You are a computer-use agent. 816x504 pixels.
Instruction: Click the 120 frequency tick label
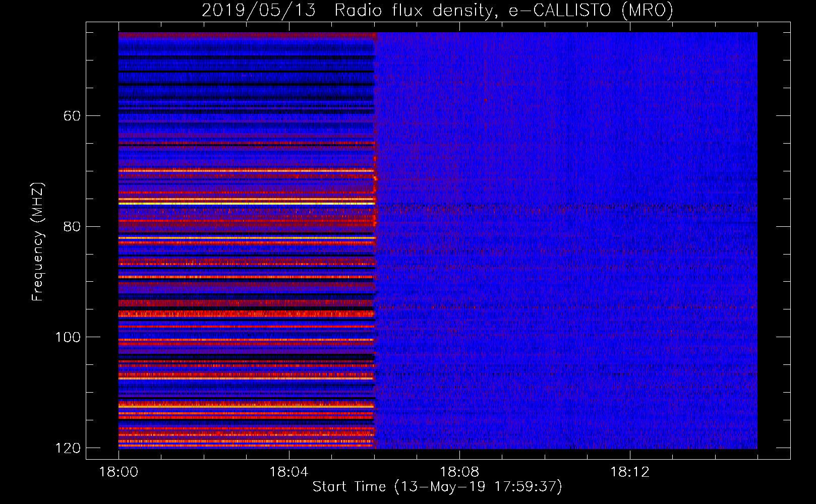(x=68, y=448)
